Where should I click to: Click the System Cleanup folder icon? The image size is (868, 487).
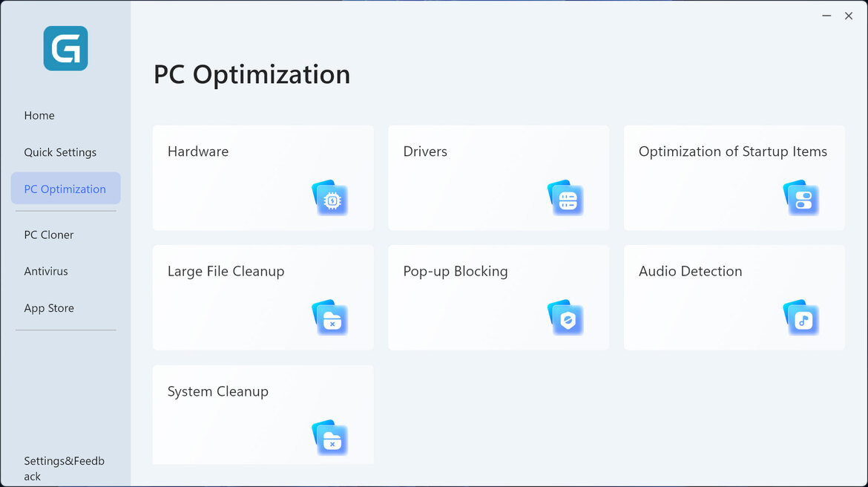(330, 439)
